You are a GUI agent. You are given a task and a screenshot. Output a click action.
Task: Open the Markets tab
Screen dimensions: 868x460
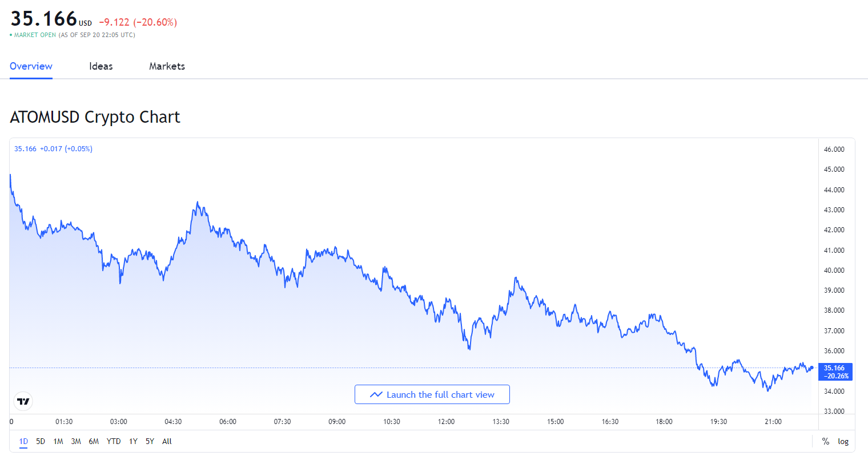(x=167, y=66)
